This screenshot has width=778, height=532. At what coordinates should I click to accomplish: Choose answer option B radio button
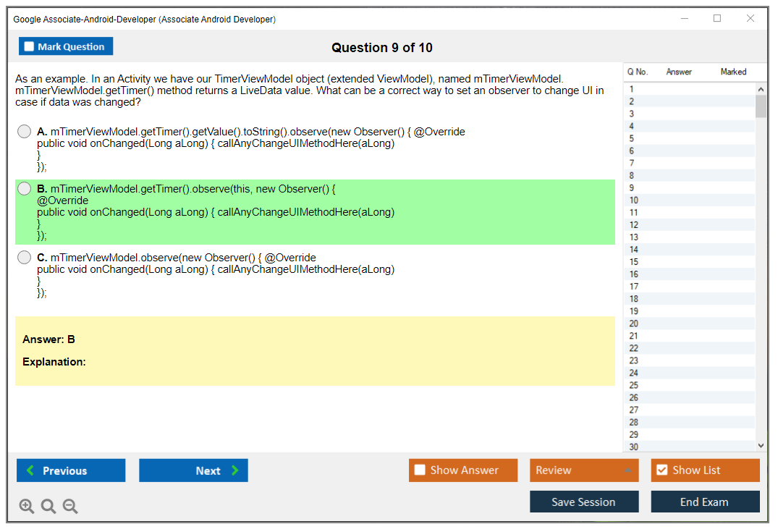[25, 189]
